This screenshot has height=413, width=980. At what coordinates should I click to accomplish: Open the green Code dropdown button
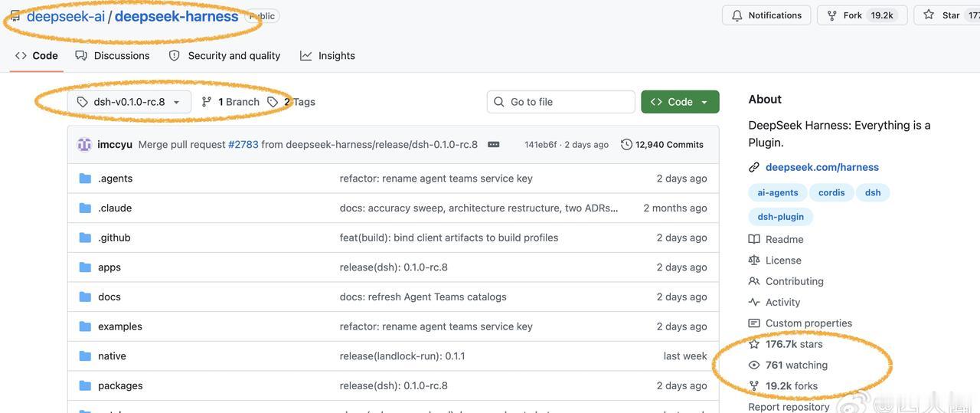[x=680, y=102]
